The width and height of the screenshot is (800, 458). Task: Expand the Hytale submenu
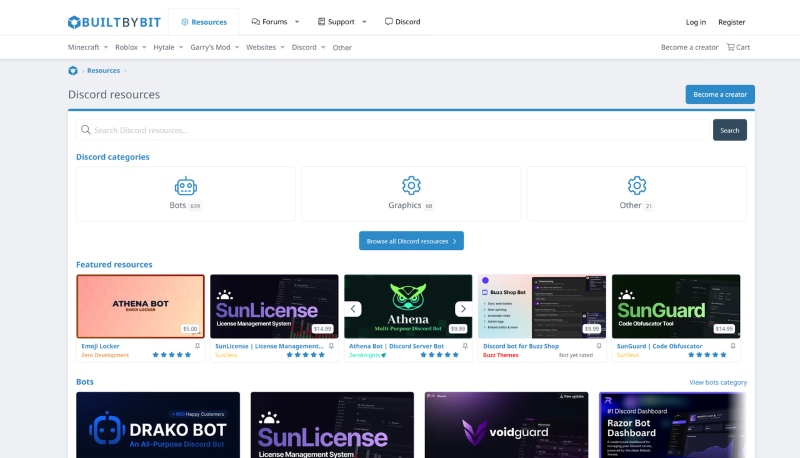[181, 47]
